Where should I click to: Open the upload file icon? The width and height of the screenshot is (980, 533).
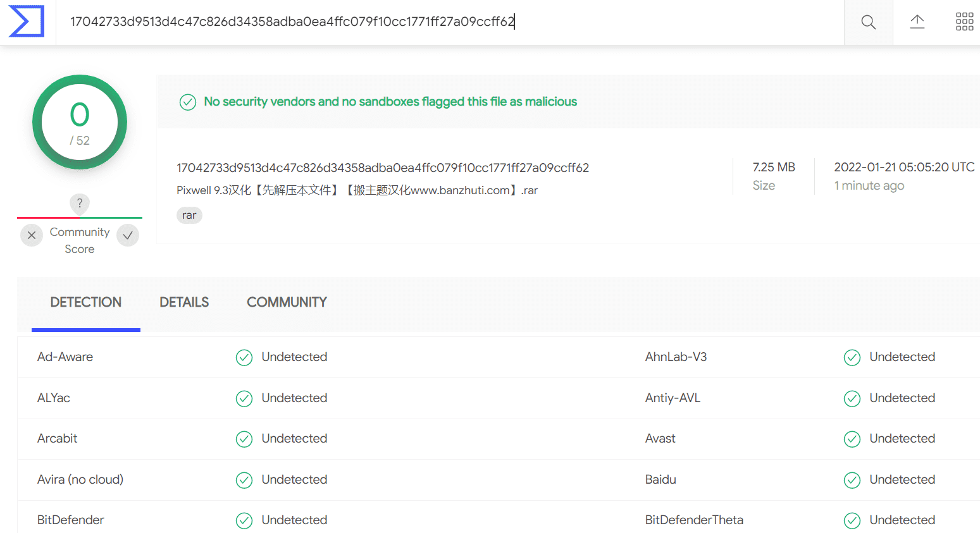(x=917, y=22)
